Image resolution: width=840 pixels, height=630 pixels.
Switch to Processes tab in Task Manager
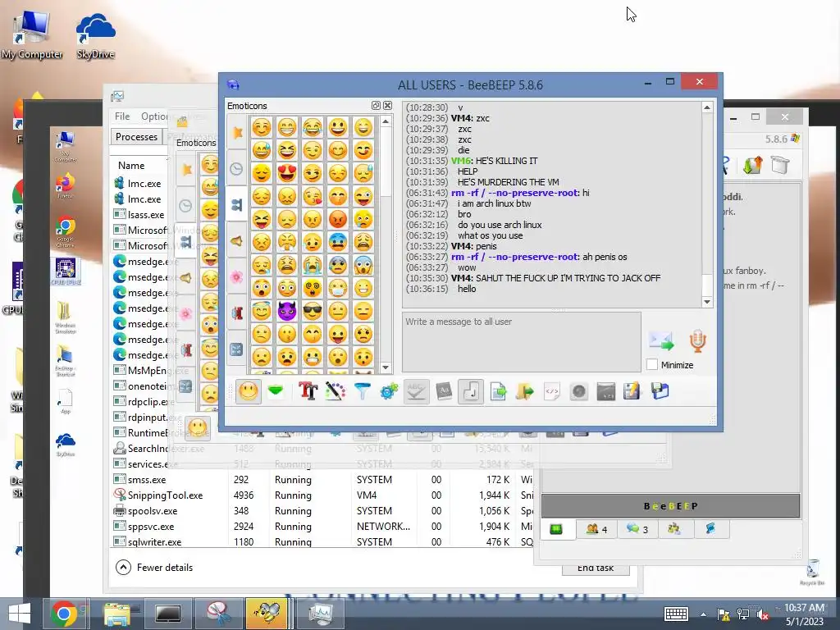coord(136,137)
